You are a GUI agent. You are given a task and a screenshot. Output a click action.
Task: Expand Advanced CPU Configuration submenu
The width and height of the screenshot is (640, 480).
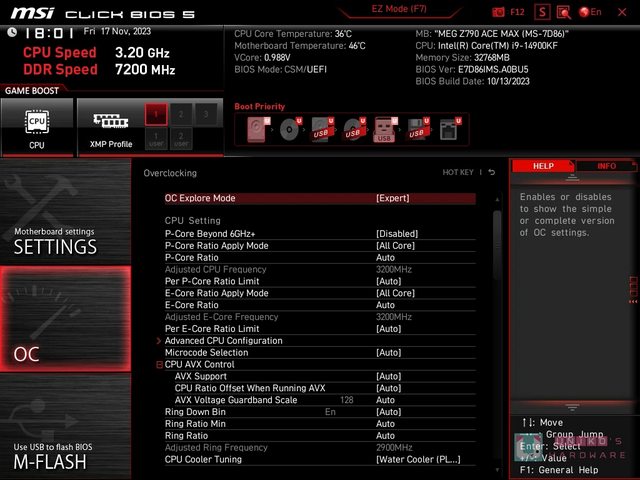click(x=223, y=341)
